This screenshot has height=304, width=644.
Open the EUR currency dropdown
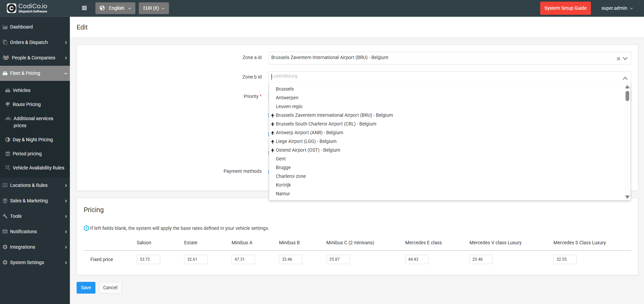coord(154,8)
